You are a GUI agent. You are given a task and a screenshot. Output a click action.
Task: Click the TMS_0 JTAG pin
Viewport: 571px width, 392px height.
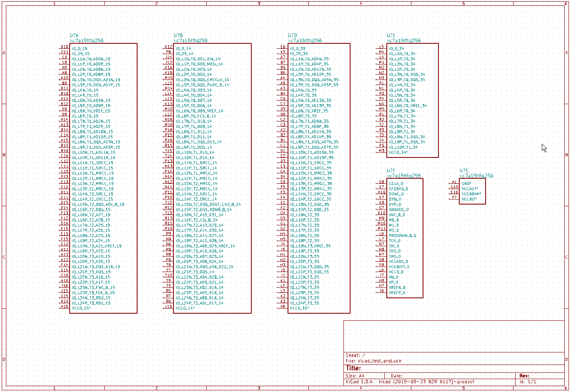point(395,257)
